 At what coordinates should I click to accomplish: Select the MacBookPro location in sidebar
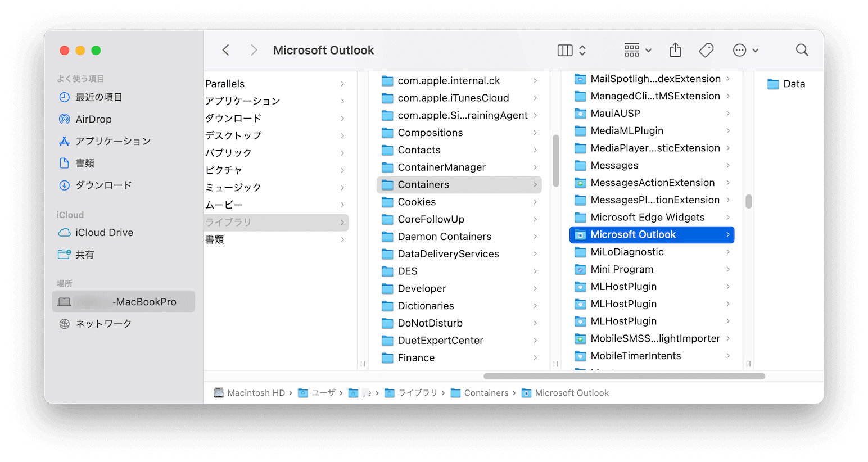pos(123,302)
